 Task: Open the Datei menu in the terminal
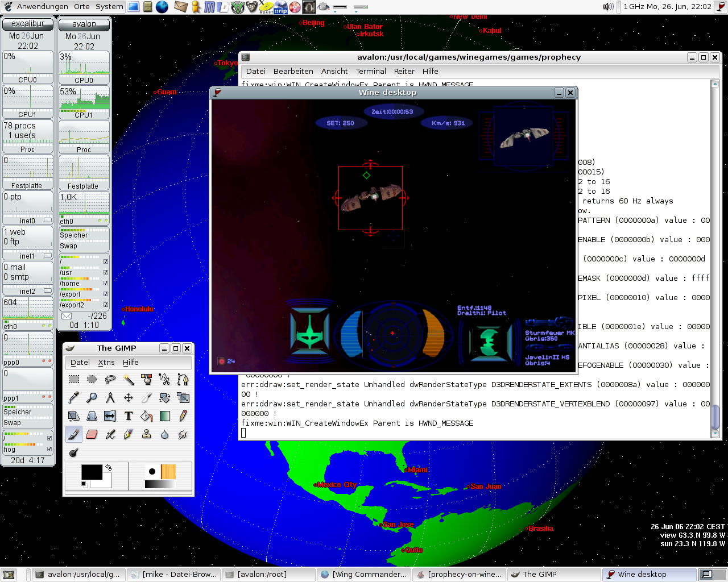pos(255,72)
